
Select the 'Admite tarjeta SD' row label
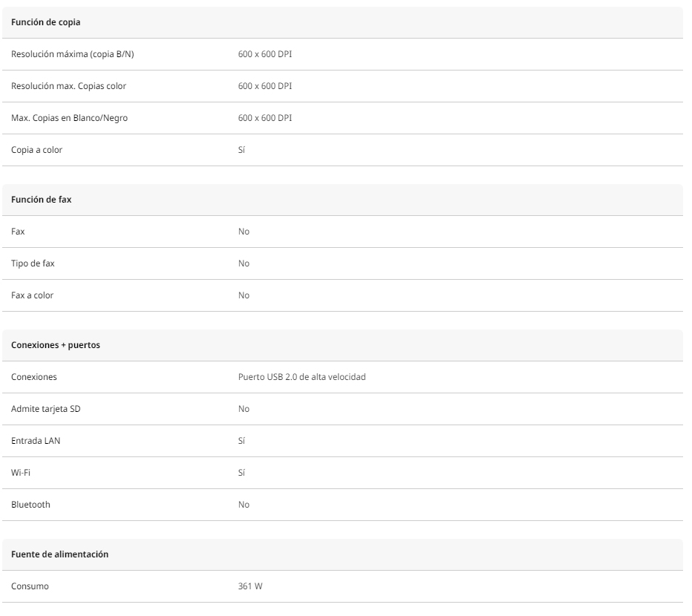[x=46, y=409]
